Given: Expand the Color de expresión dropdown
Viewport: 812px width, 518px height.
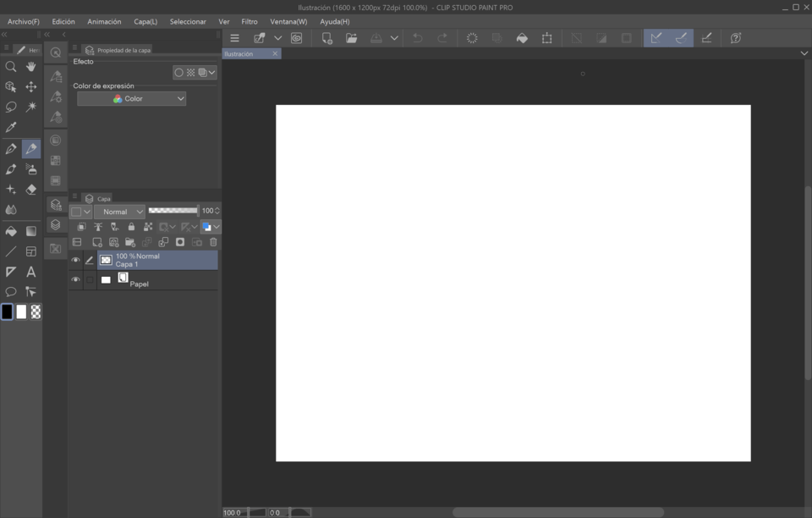Looking at the screenshot, I should click(x=131, y=98).
